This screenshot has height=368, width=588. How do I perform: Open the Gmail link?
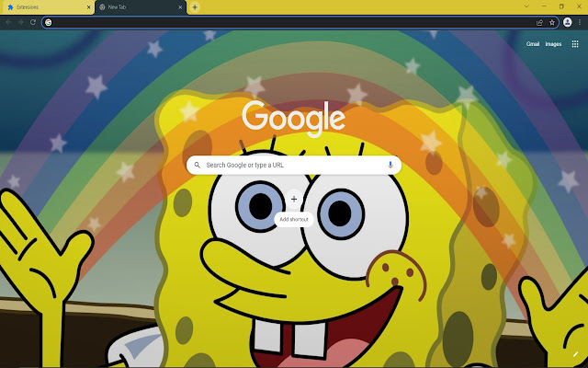click(533, 44)
